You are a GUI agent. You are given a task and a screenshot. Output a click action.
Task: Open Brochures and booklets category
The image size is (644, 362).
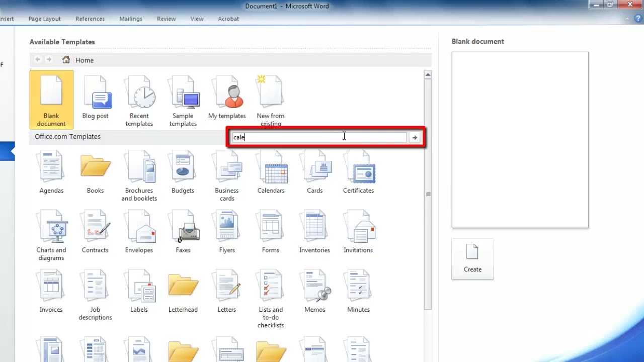click(139, 176)
